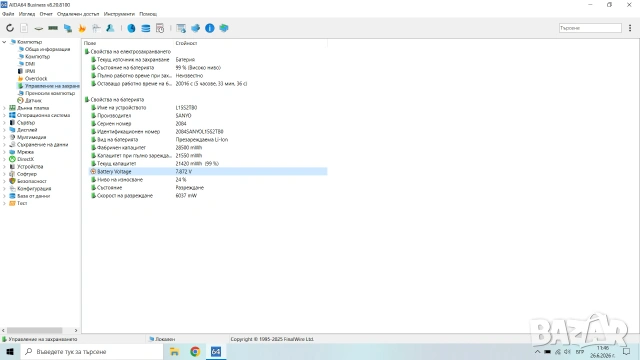Select the Ниво на износване row
Image resolution: width=640 pixels, height=360 pixels.
208,180
